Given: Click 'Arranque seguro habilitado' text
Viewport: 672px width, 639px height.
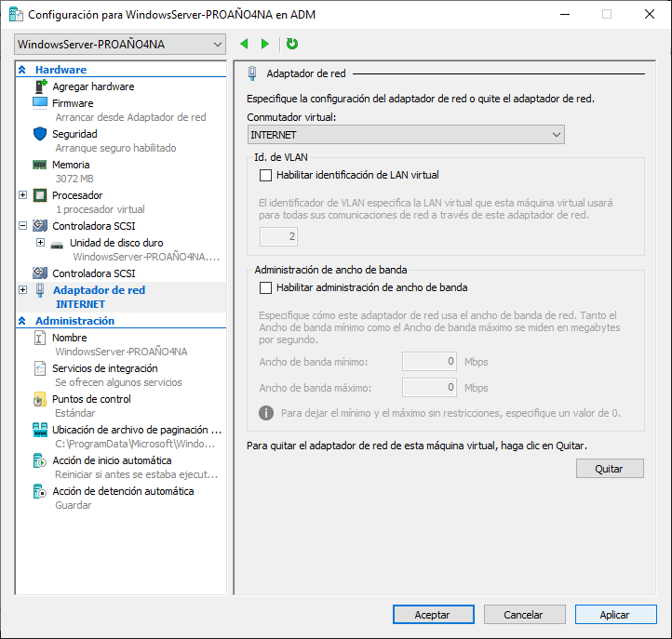Looking at the screenshot, I should pyautogui.click(x=115, y=148).
